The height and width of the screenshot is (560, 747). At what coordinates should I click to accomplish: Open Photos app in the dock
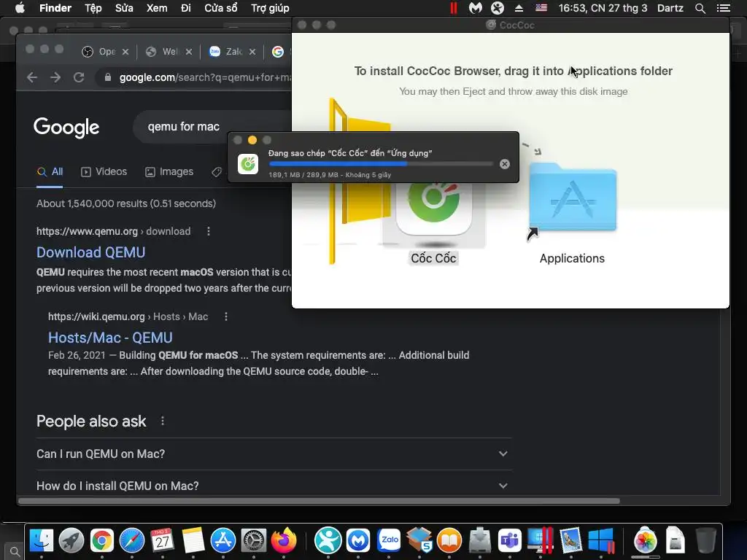645,540
